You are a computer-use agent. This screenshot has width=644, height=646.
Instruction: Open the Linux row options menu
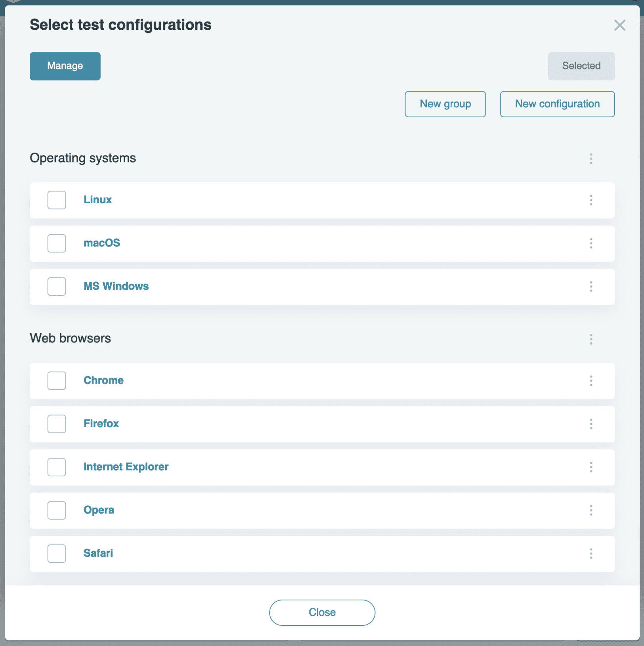pos(591,201)
